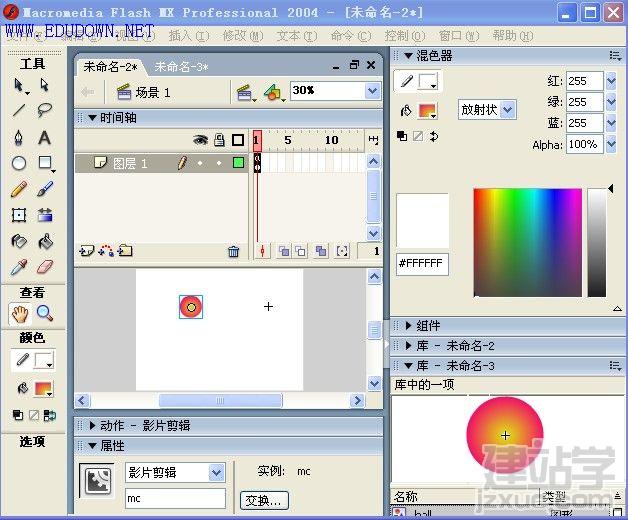Select the Free Transform tool
Screen dimensions: 628x520
point(18,215)
